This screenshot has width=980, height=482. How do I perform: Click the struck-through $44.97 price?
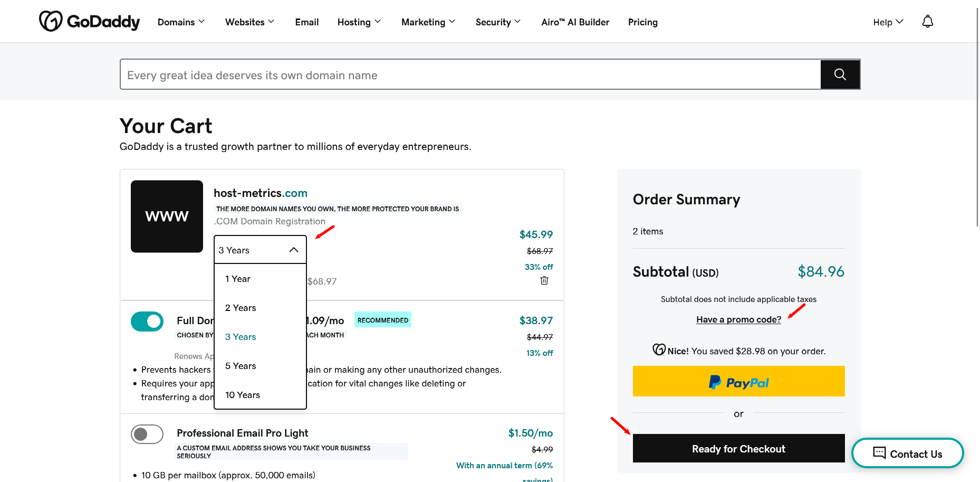point(540,337)
